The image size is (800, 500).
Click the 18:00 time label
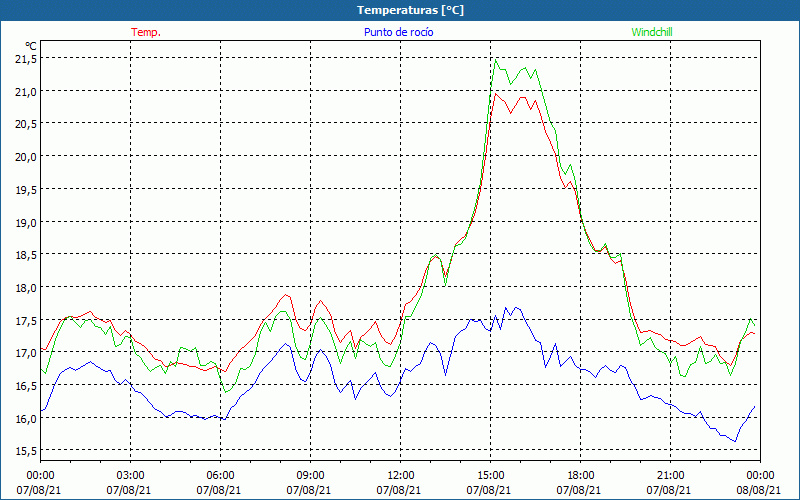coord(581,476)
